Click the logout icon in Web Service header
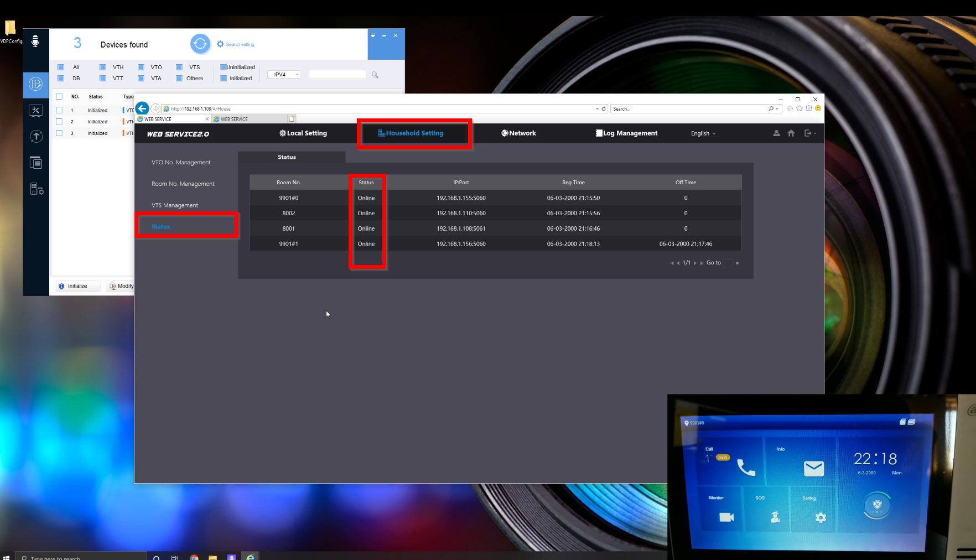Screen dimensions: 976x560 (808, 133)
